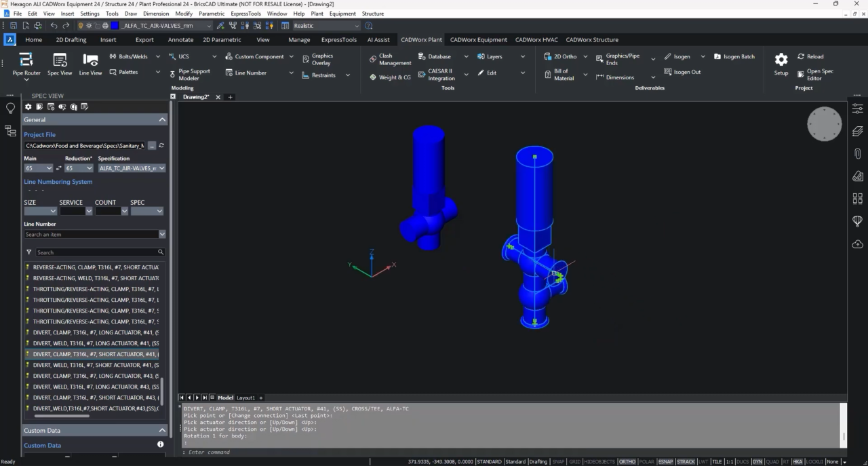Open the lightbulb tips panel icon
The image size is (868, 466).
(x=10, y=109)
